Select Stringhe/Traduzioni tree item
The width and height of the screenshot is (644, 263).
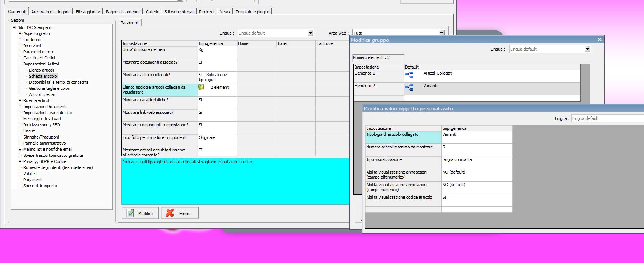coord(41,137)
